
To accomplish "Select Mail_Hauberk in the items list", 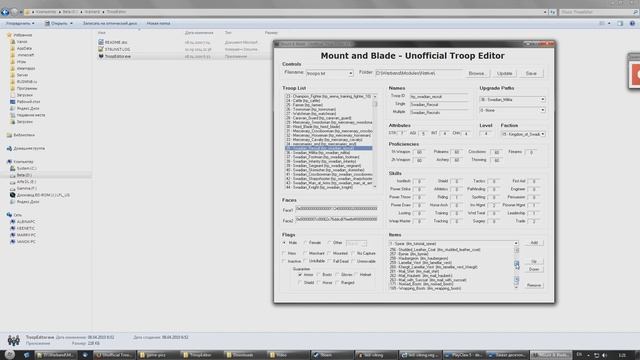I will [451, 276].
